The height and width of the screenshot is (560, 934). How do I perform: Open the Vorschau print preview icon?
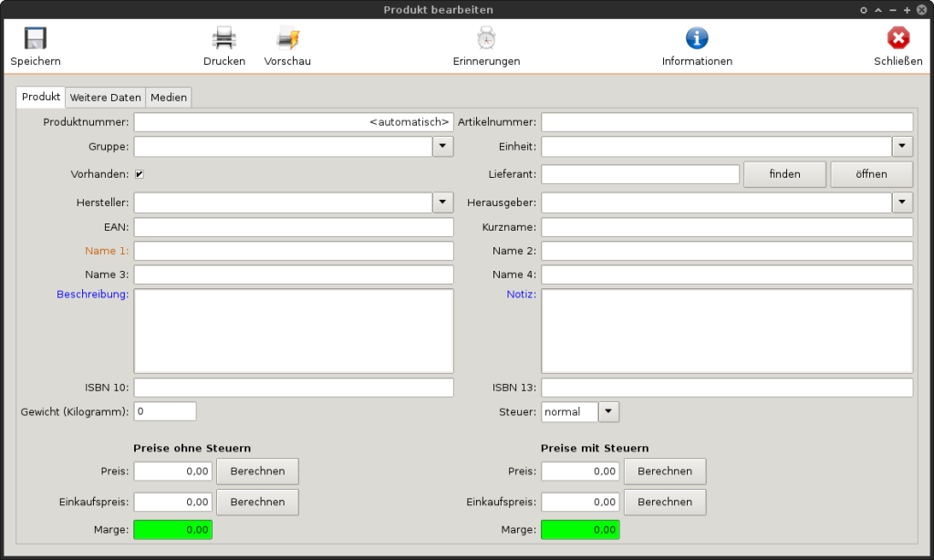pyautogui.click(x=287, y=38)
